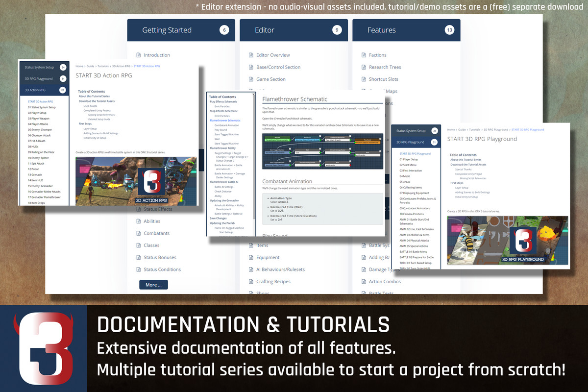Click the document icon beside Abilities

coord(138,221)
